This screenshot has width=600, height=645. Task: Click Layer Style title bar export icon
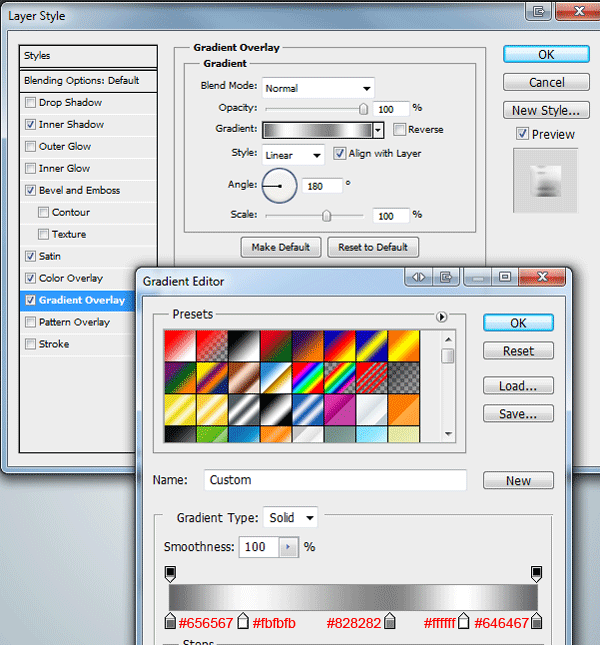coord(538,11)
